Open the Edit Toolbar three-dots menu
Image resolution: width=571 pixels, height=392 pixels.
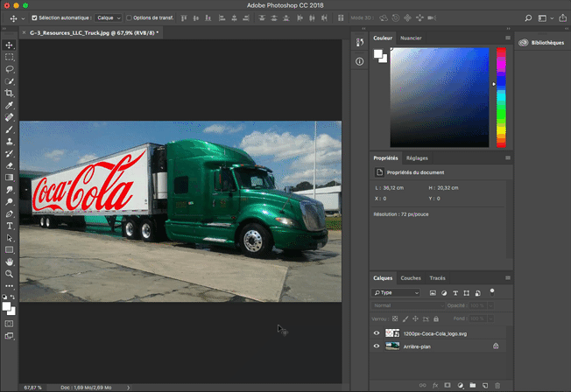[x=9, y=286]
